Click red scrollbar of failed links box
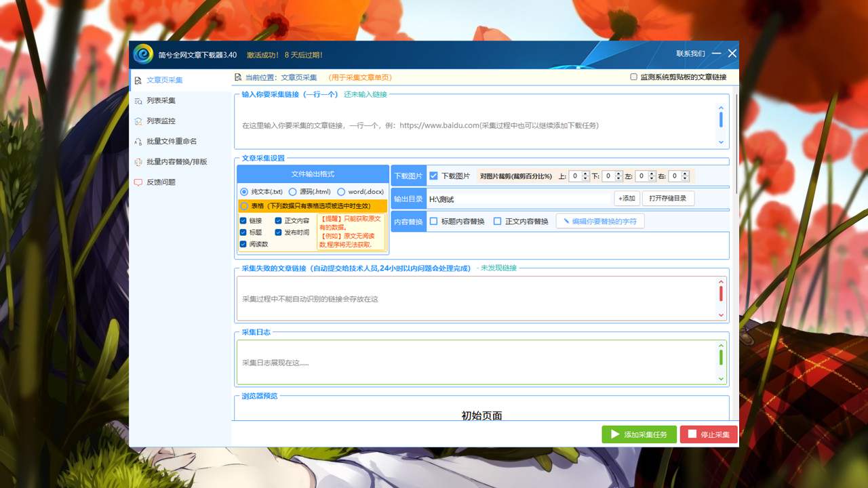Image resolution: width=868 pixels, height=488 pixels. pos(721,293)
